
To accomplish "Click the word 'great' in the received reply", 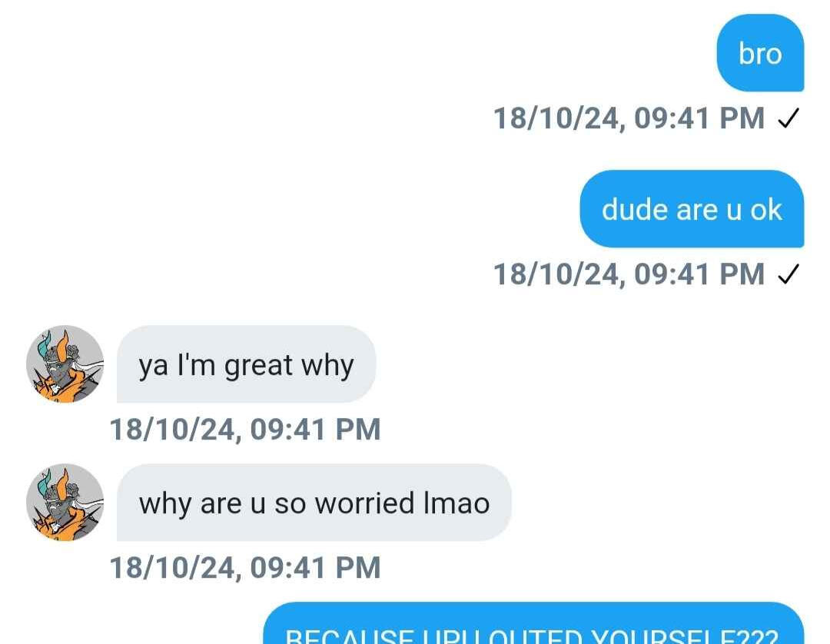I will tap(258, 366).
